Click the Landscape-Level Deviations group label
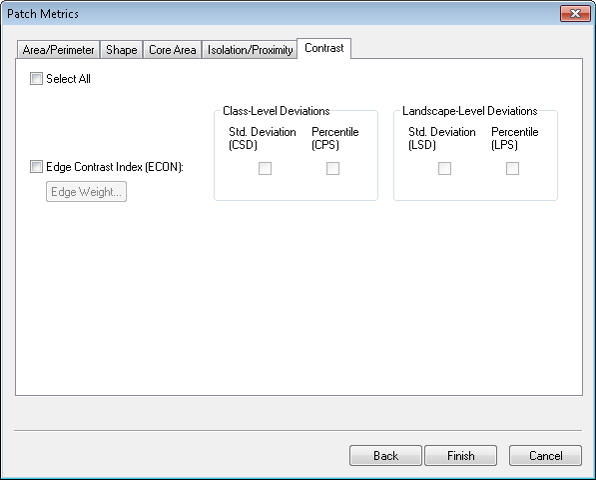Image resolution: width=596 pixels, height=480 pixels. [x=470, y=111]
